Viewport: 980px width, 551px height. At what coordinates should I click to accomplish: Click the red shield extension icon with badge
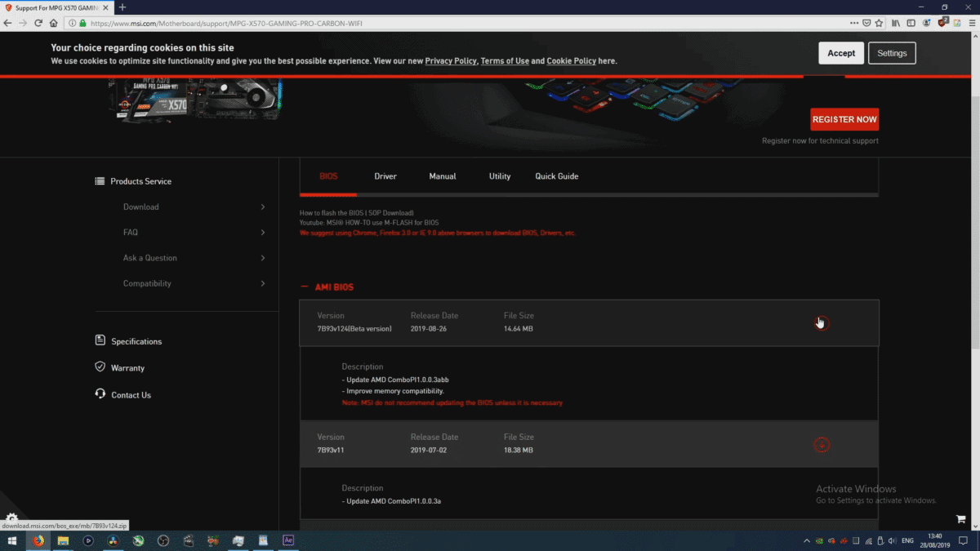(943, 23)
